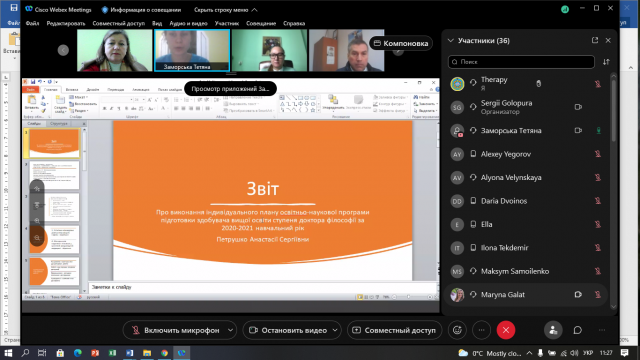Screen dimensions: 640x360
Task: Open PowerPoint from the taskbar
Action: [95, 353]
